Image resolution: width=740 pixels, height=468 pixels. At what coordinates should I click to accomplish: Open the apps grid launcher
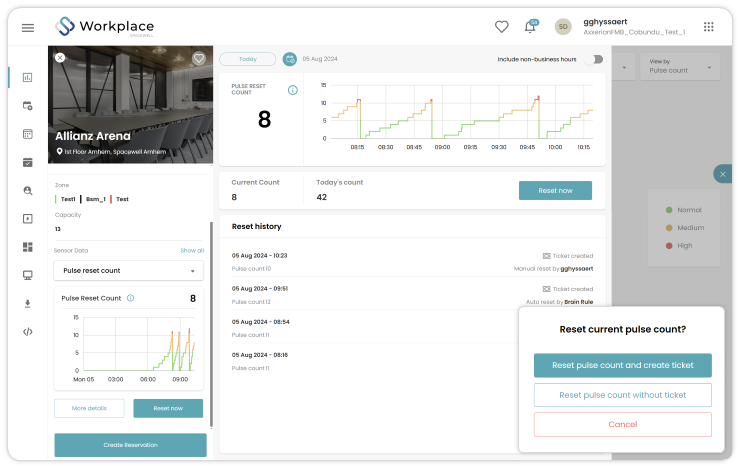pyautogui.click(x=708, y=27)
